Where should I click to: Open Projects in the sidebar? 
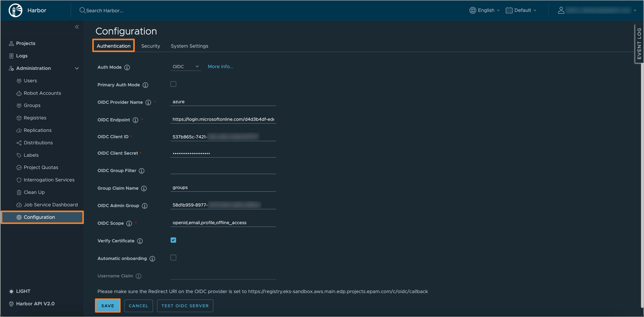point(25,43)
